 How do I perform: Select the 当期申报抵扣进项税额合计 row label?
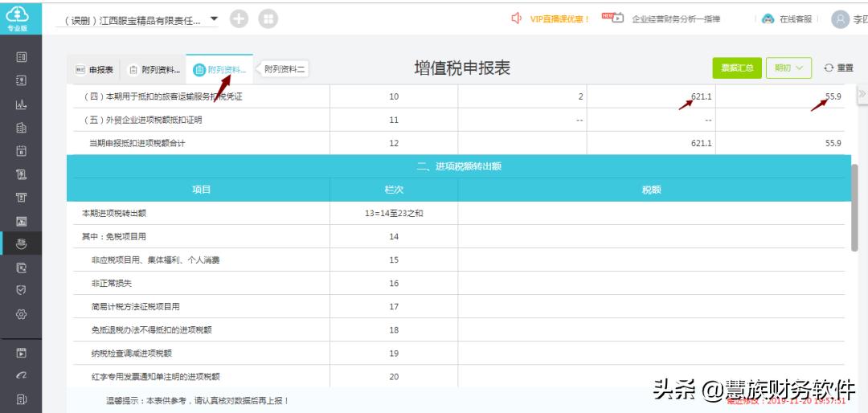coord(137,143)
